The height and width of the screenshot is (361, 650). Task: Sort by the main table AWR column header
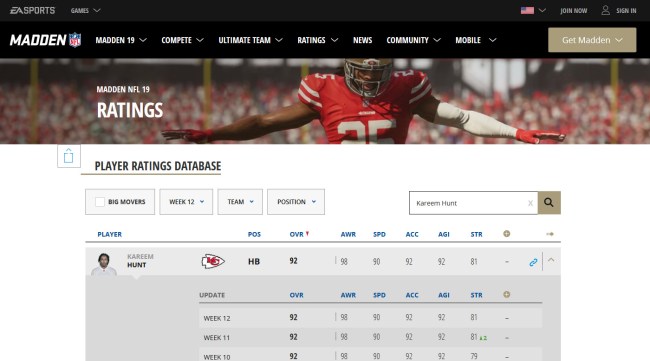pos(348,234)
